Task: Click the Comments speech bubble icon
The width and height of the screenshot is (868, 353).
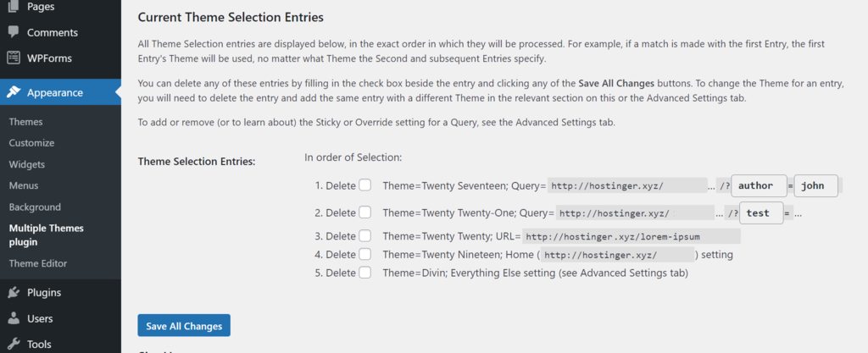Action: (14, 32)
